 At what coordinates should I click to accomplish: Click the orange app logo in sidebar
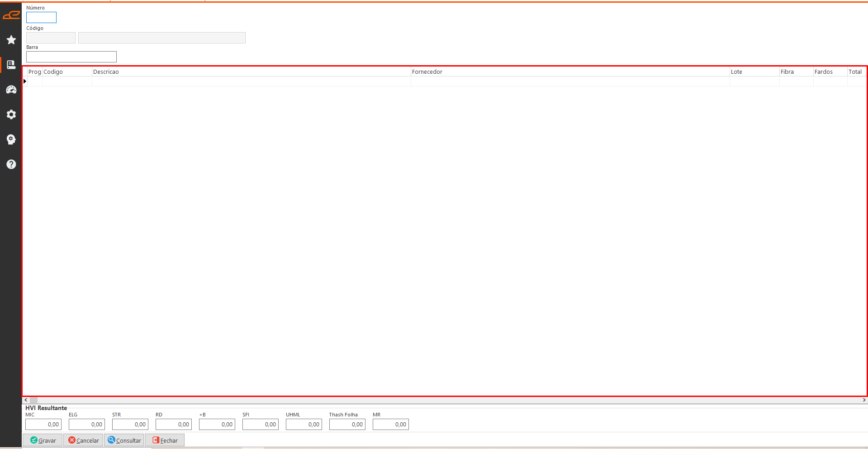click(x=11, y=15)
